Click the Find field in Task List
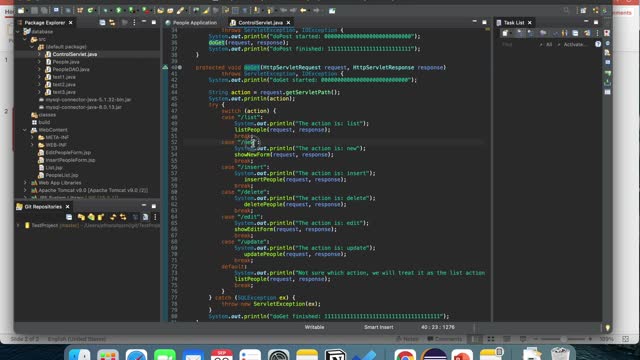This screenshot has height=360, width=640. coord(518,44)
